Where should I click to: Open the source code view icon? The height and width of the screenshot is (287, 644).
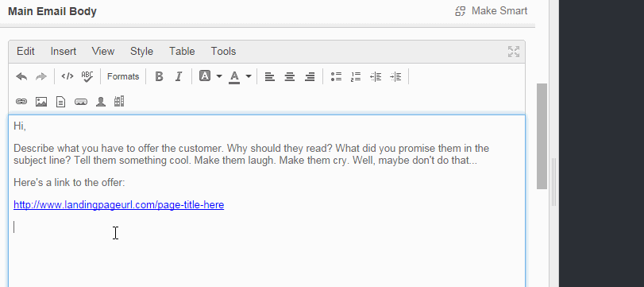pos(67,76)
